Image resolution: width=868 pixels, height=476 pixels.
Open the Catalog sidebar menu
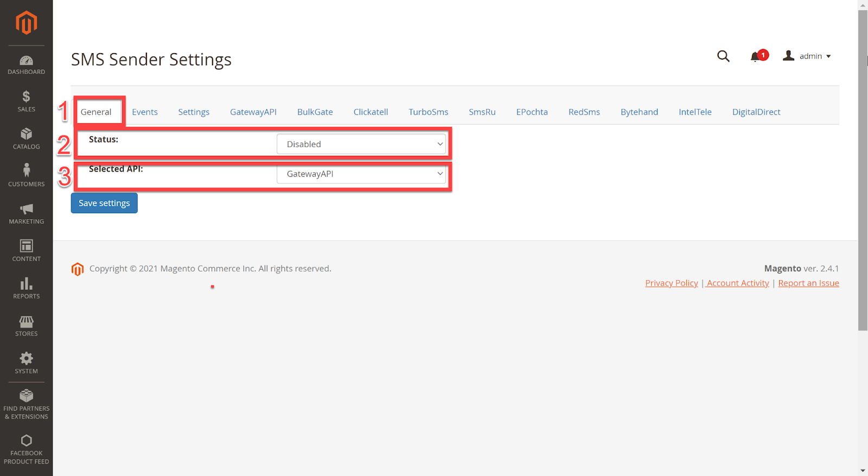26,139
